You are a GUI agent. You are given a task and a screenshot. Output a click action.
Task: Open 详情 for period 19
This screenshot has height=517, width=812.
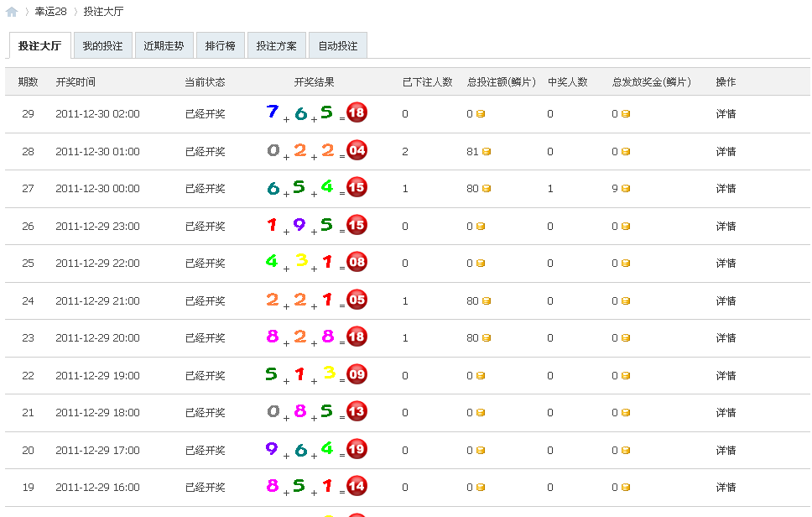click(x=726, y=487)
